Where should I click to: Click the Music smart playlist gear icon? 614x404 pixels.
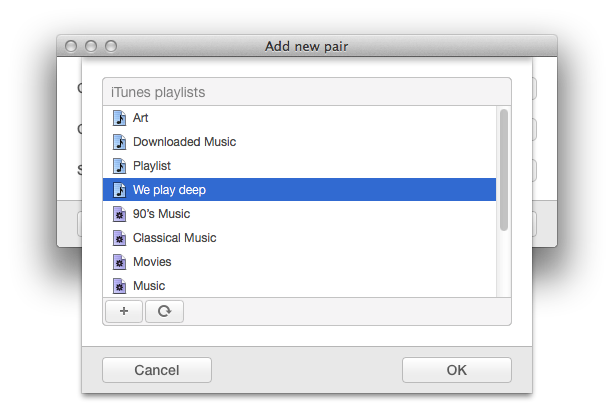[x=119, y=286]
